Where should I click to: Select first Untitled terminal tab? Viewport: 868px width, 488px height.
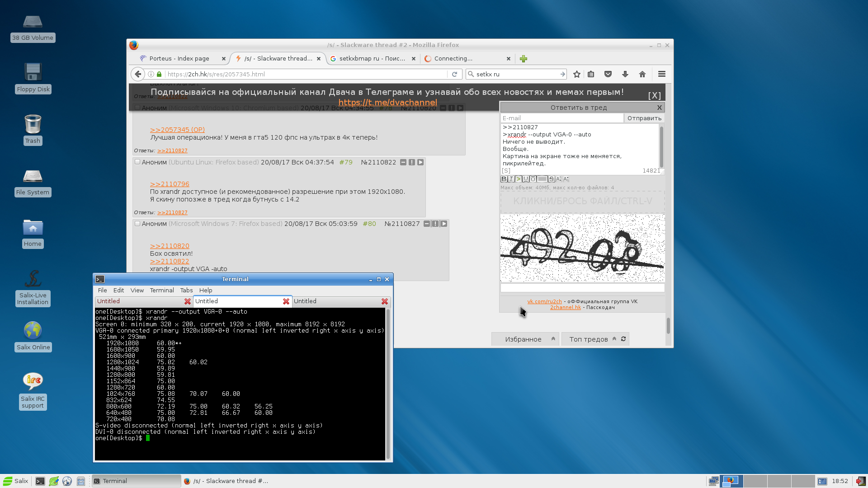click(140, 301)
